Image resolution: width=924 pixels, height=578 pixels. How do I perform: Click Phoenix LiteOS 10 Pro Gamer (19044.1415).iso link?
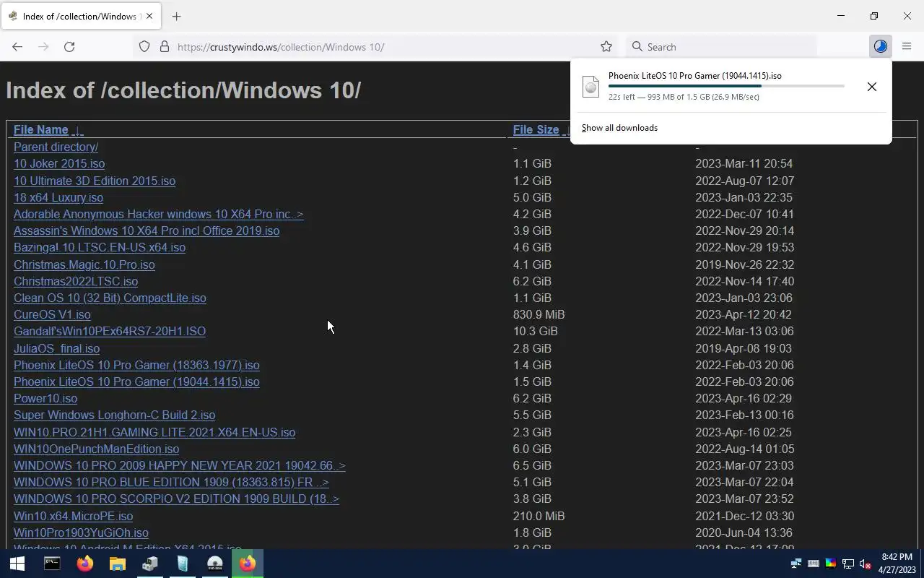coord(136,381)
